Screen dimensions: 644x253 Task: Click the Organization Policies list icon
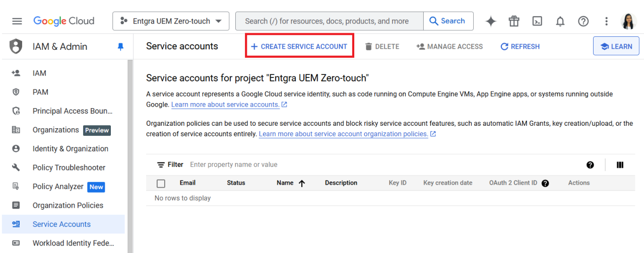coord(16,205)
